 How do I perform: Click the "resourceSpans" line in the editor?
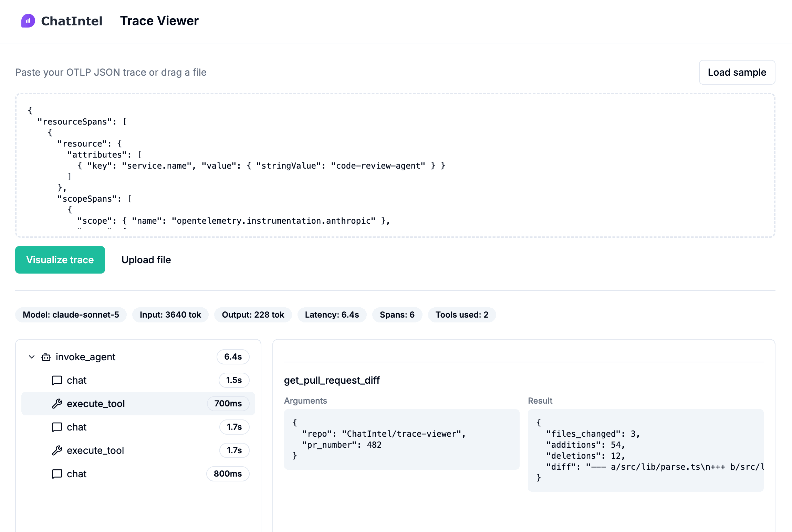tap(82, 121)
